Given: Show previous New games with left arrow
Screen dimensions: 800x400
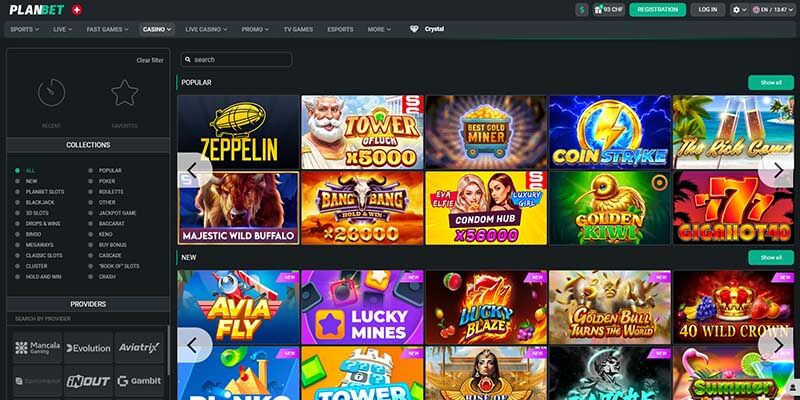Looking at the screenshot, I should (193, 345).
